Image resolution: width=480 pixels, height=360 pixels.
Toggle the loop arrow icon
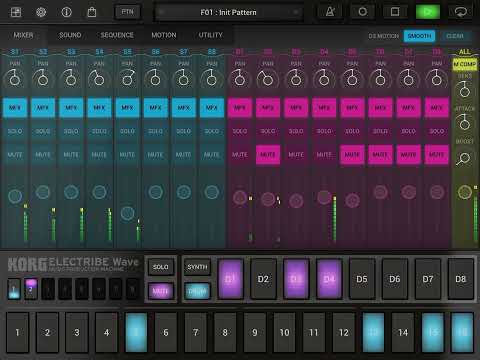pos(461,12)
